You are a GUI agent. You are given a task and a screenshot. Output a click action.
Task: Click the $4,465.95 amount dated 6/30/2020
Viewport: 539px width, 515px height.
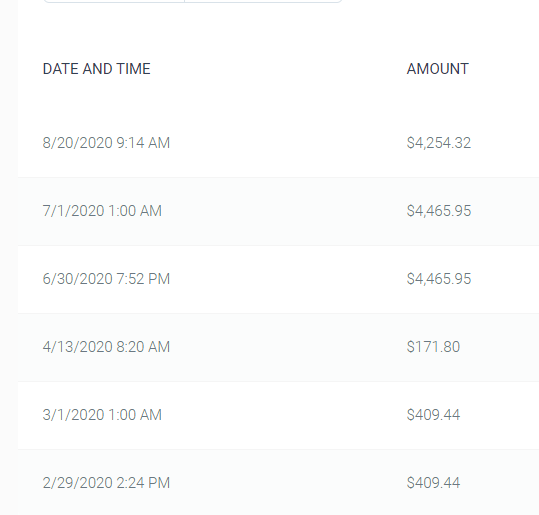(x=439, y=279)
